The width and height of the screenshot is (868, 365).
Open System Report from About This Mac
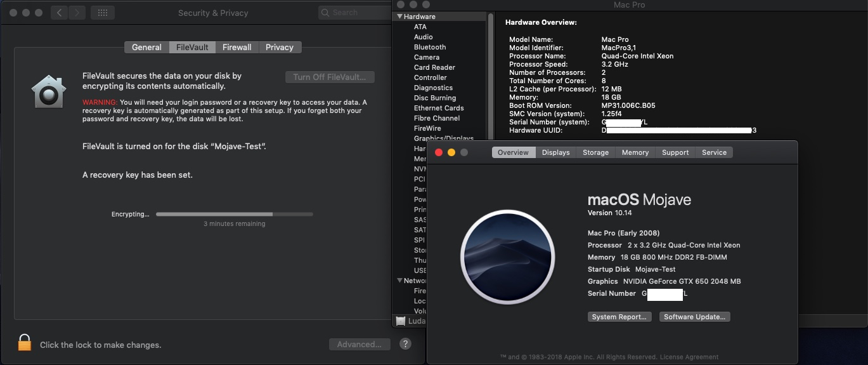[619, 317]
